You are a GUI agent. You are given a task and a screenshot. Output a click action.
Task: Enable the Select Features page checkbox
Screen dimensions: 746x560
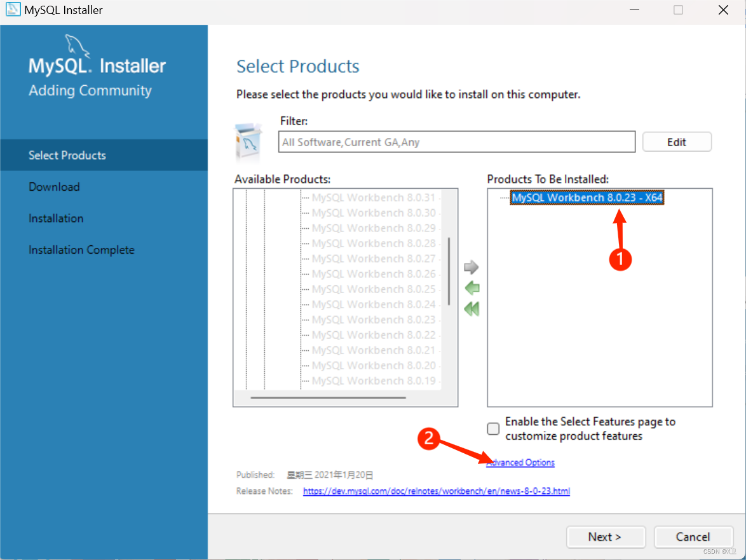493,428
